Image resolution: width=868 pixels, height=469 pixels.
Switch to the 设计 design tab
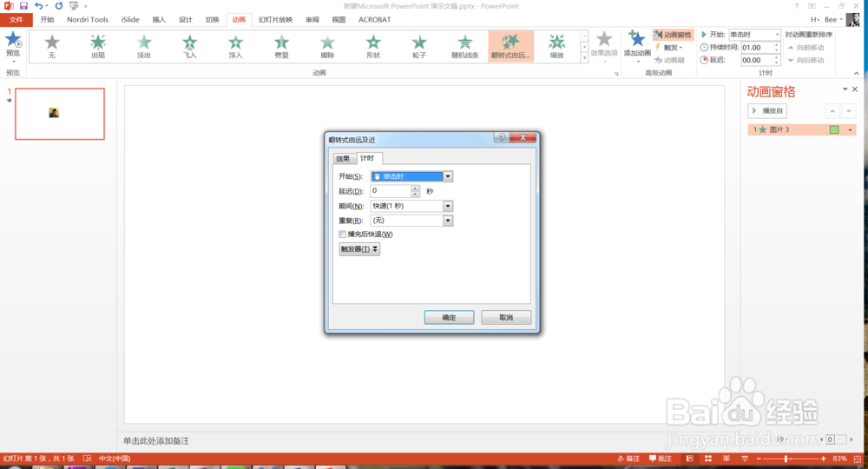(186, 19)
